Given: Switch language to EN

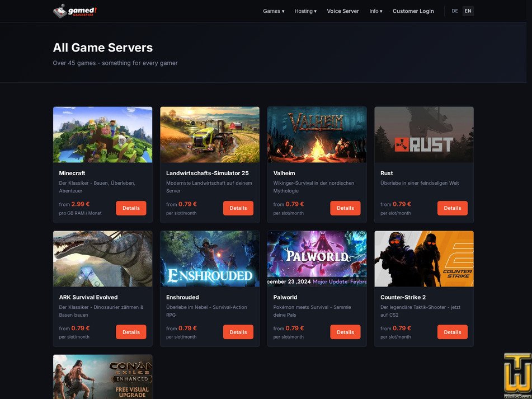Looking at the screenshot, I should point(468,11).
